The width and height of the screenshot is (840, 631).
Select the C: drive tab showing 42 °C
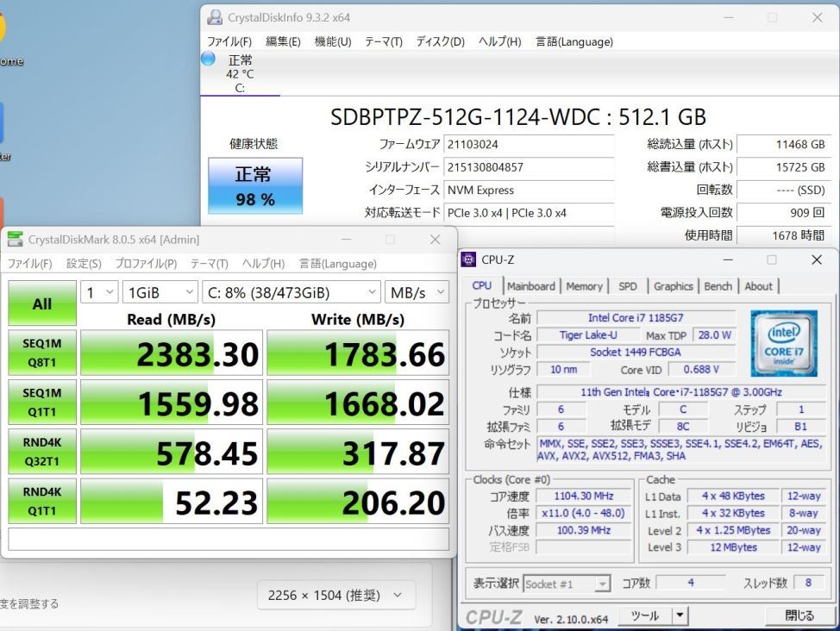[x=240, y=73]
